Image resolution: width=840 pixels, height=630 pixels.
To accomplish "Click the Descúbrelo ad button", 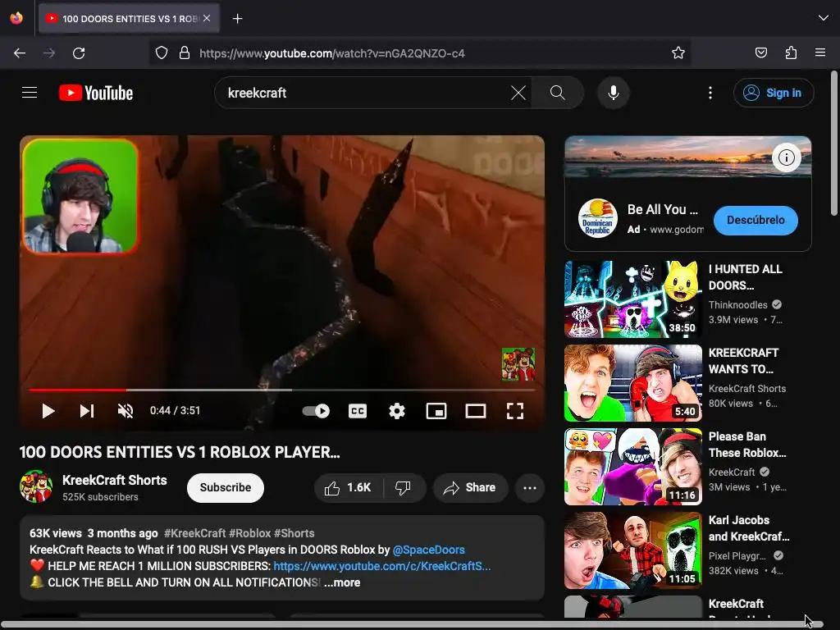I will coord(756,220).
